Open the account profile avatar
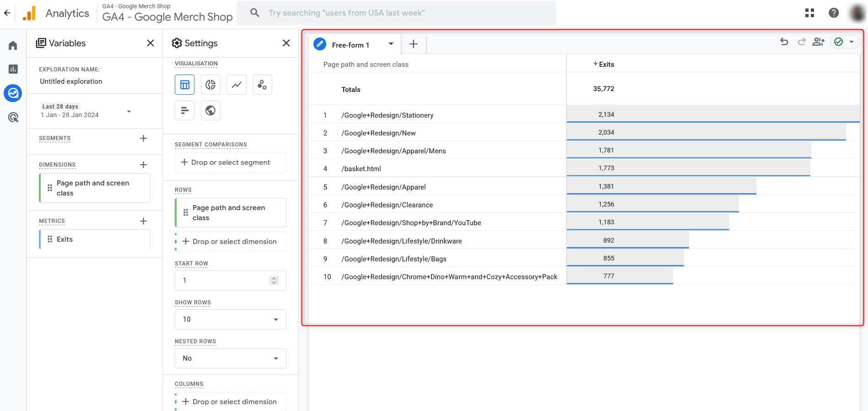Screen dimensions: 868x411 857,13
